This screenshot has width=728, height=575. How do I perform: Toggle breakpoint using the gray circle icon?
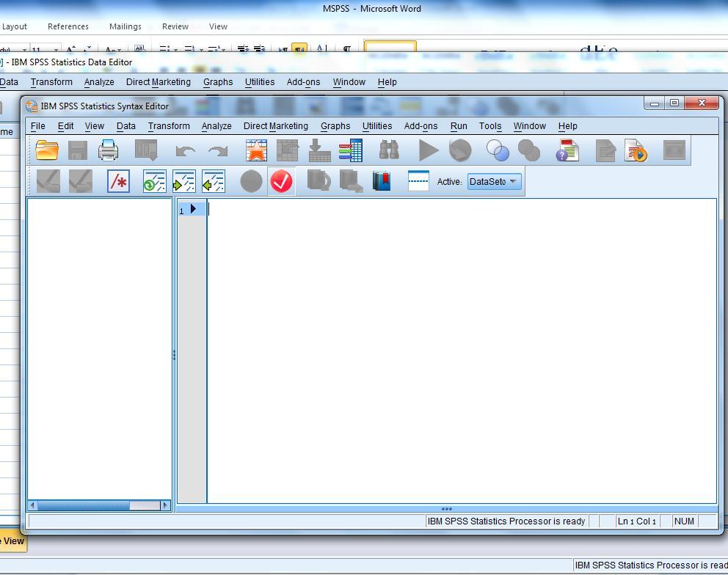pos(251,181)
